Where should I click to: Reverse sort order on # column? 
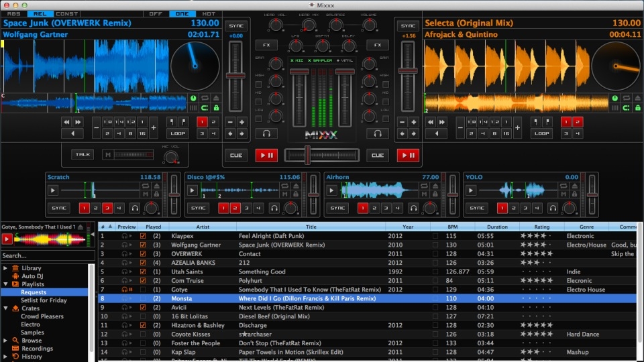pos(107,227)
